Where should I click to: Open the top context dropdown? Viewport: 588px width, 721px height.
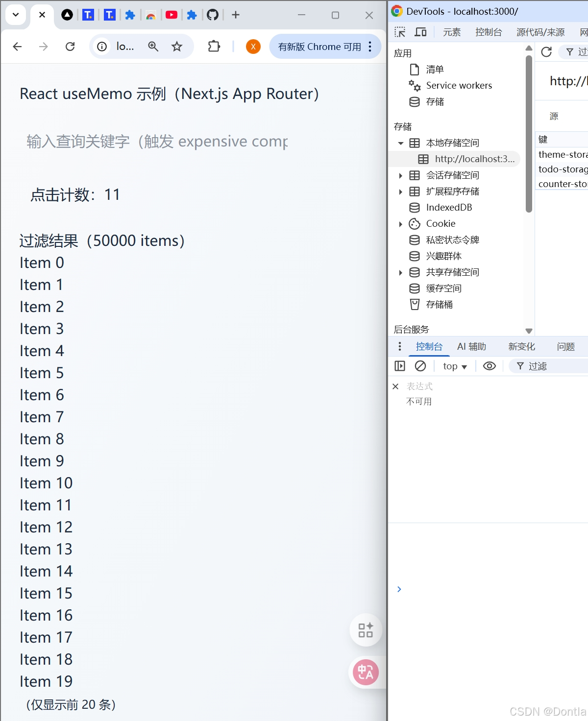point(455,366)
